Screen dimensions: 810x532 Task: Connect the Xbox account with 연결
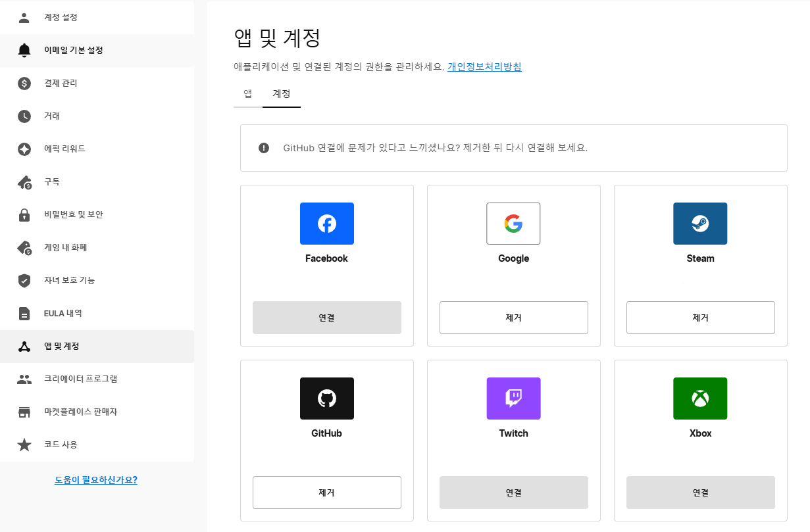point(700,493)
